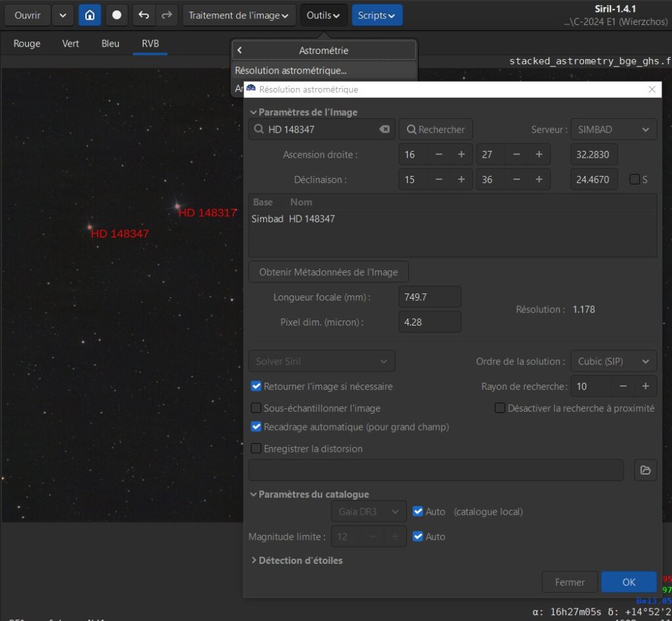
Task: Open Ordre de la solution Cubic dropdown
Action: (x=614, y=362)
